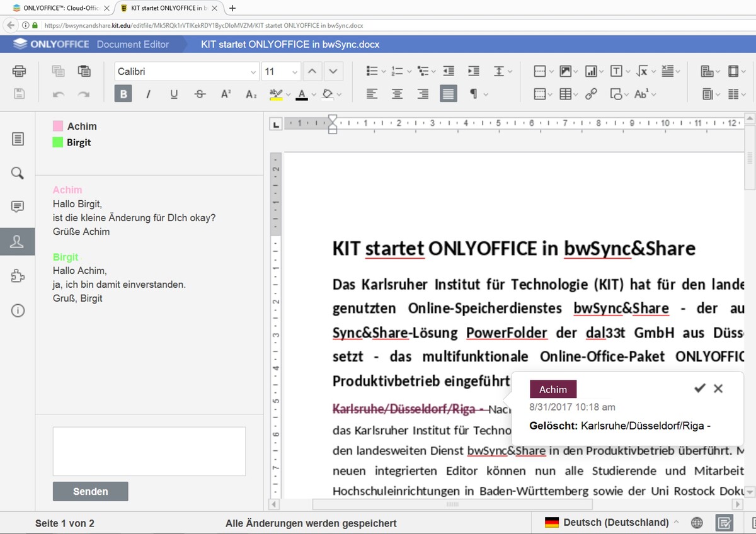Align text to the left
Image resolution: width=756 pixels, height=534 pixels.
pyautogui.click(x=372, y=94)
